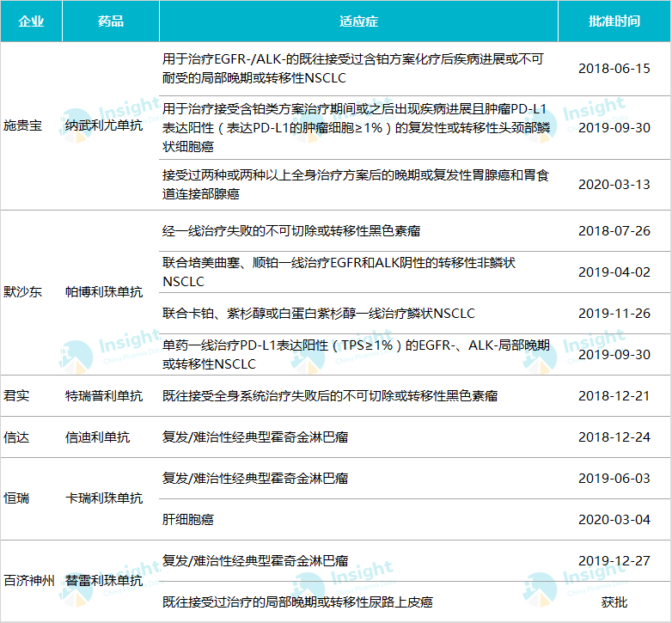Click the 批准时间 column header

(614, 21)
